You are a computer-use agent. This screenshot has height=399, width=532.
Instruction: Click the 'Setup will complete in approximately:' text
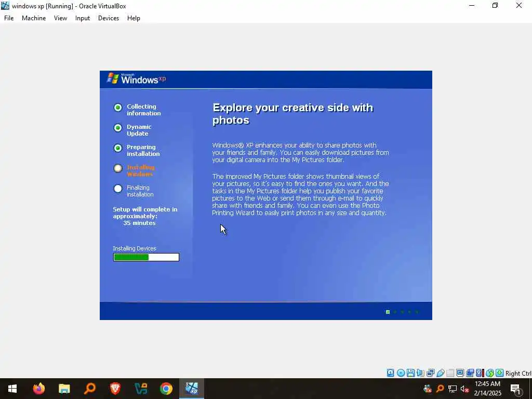(145, 212)
